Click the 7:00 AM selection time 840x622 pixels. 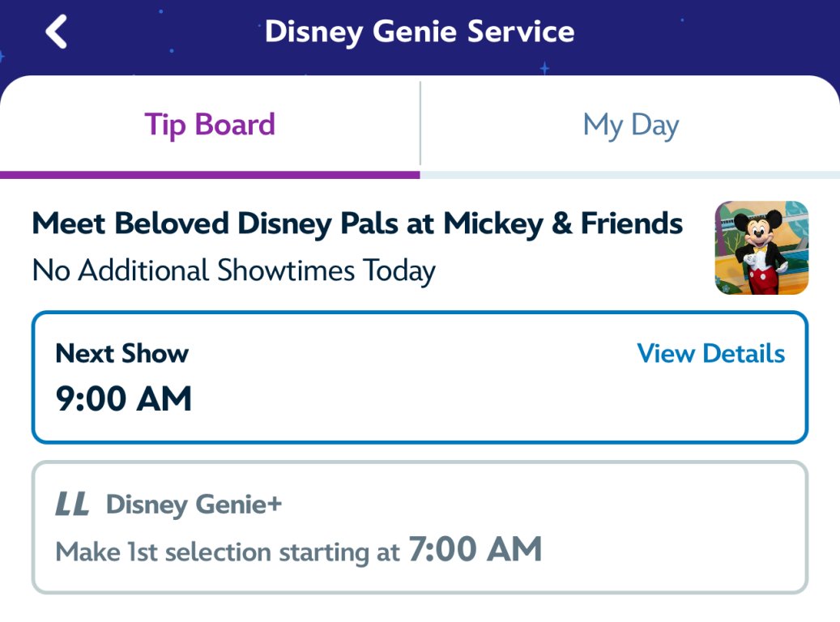(475, 551)
